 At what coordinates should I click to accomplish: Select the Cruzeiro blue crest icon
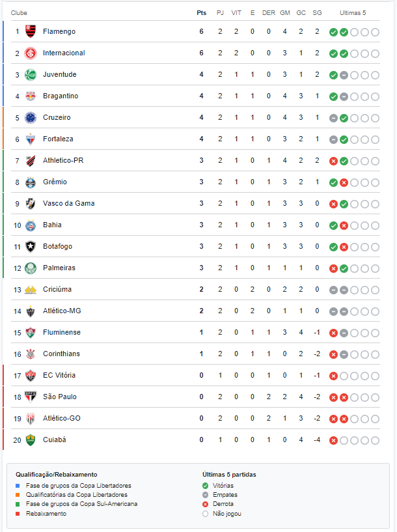click(x=31, y=118)
